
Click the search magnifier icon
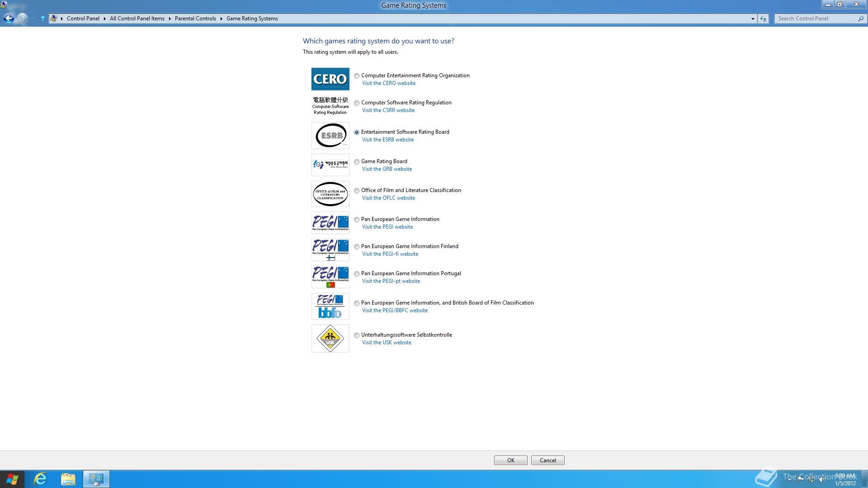(860, 19)
